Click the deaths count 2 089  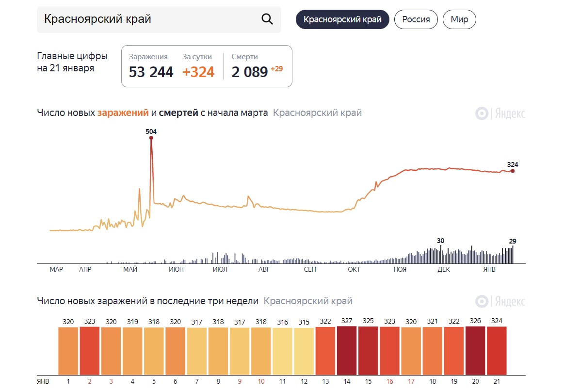click(250, 72)
